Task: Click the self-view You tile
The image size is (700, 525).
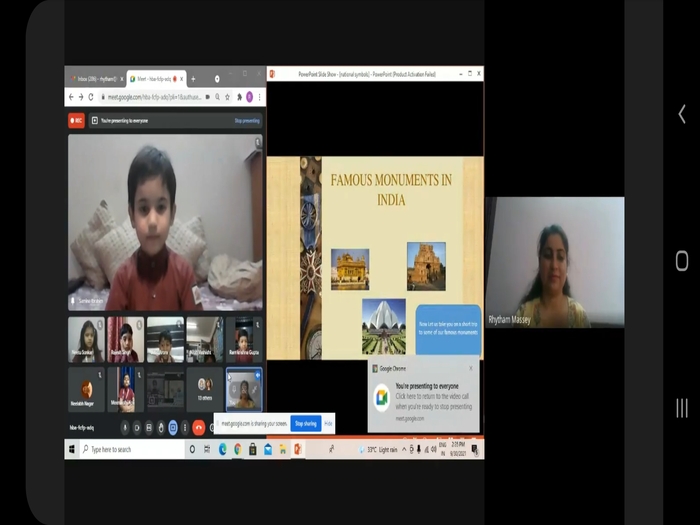Action: pyautogui.click(x=244, y=389)
